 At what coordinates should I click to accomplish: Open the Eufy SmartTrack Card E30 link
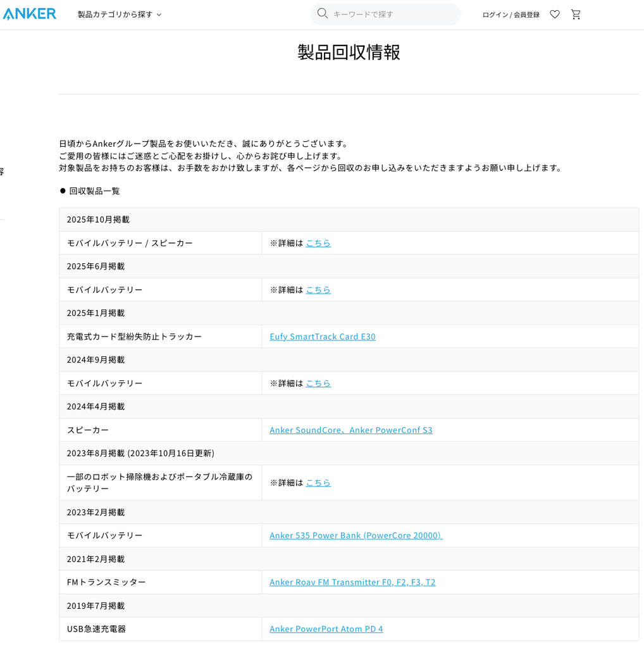click(x=322, y=337)
